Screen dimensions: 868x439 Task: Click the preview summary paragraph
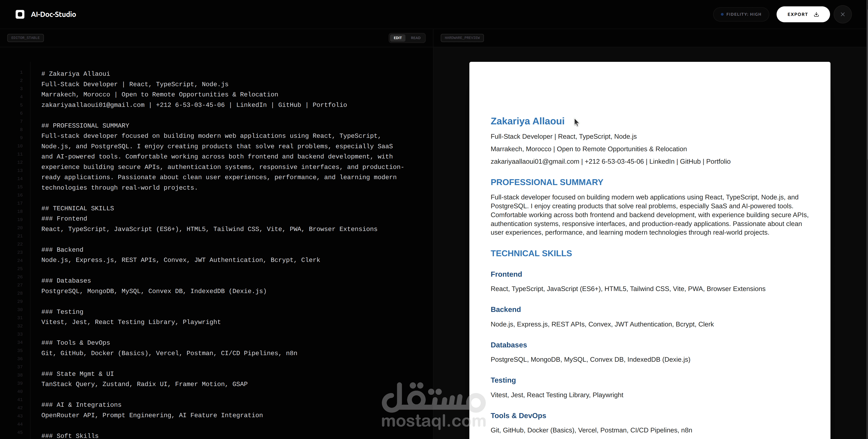(x=650, y=215)
